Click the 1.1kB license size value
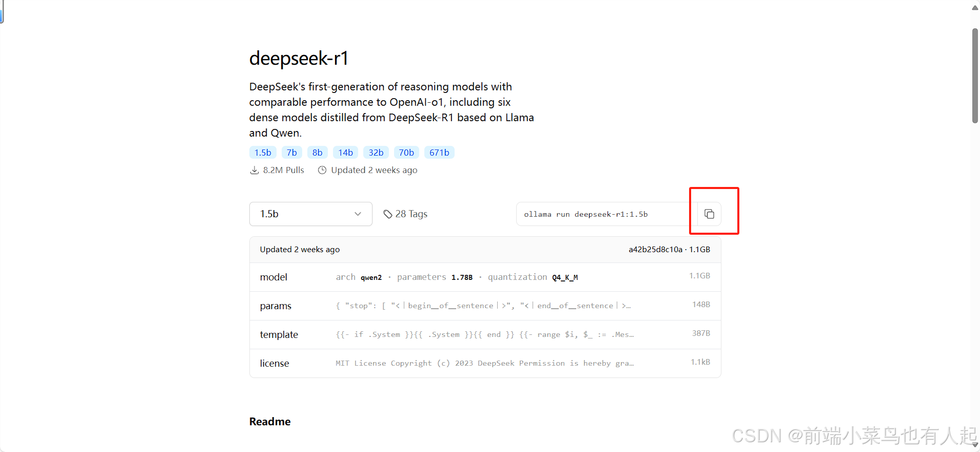The height and width of the screenshot is (452, 980). (x=700, y=362)
